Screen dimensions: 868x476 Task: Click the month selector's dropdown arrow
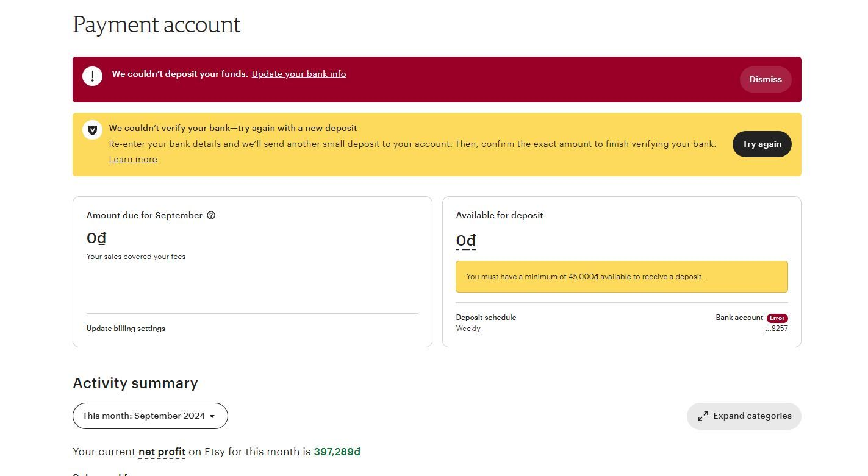[212, 416]
